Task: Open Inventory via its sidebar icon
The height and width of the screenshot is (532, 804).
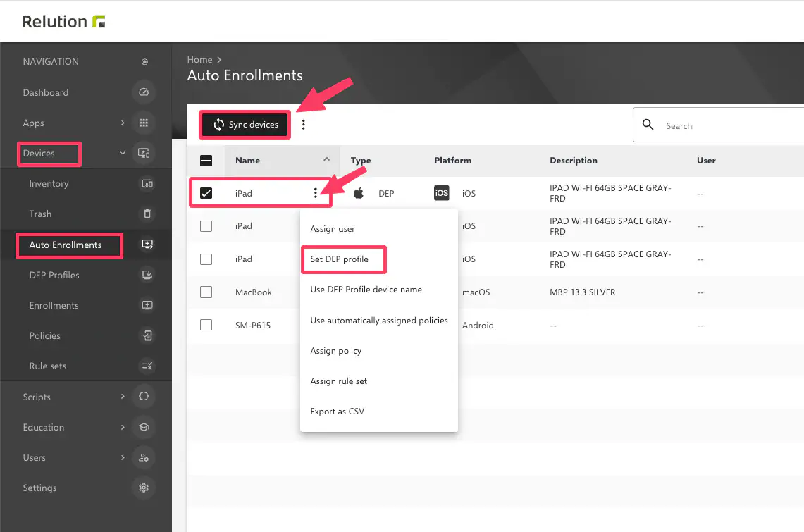Action: click(147, 184)
